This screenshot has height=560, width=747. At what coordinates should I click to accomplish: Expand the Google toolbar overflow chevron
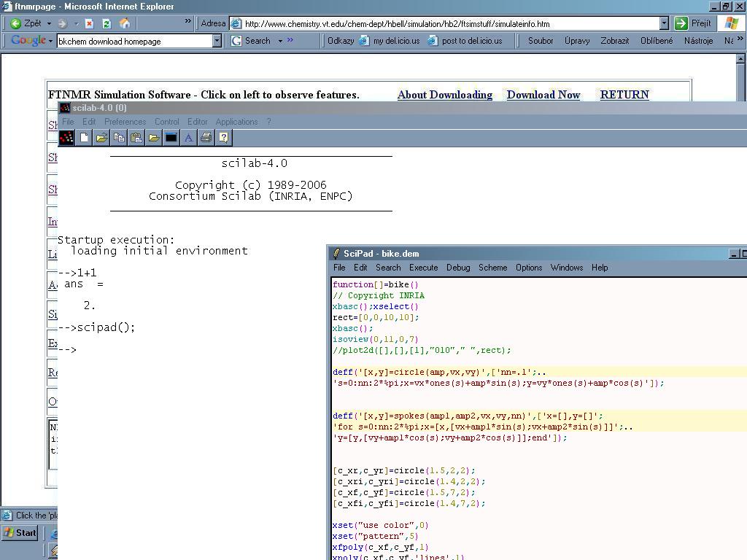pos(290,40)
